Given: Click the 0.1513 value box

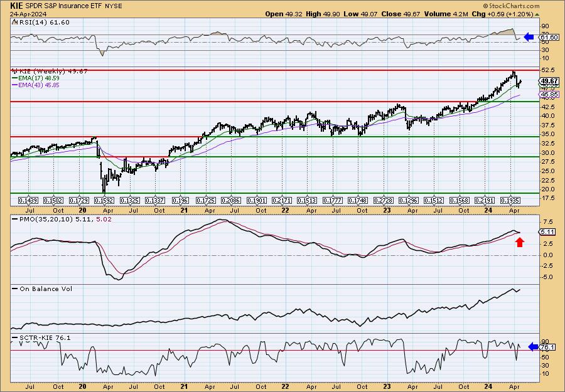Looking at the screenshot, I should [307, 200].
